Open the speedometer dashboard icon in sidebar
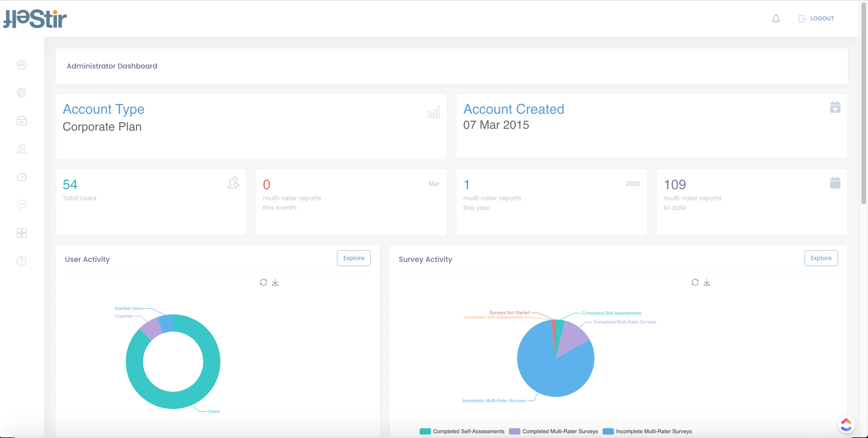 (21, 177)
